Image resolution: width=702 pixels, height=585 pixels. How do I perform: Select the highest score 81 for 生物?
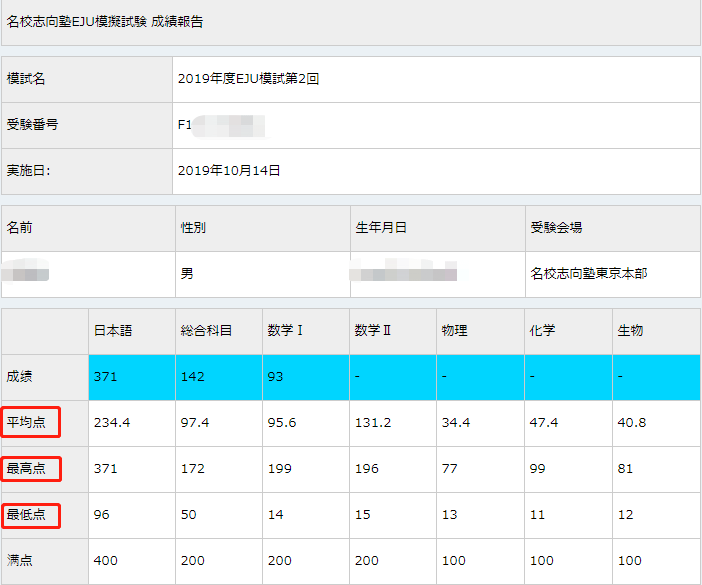[625, 469]
